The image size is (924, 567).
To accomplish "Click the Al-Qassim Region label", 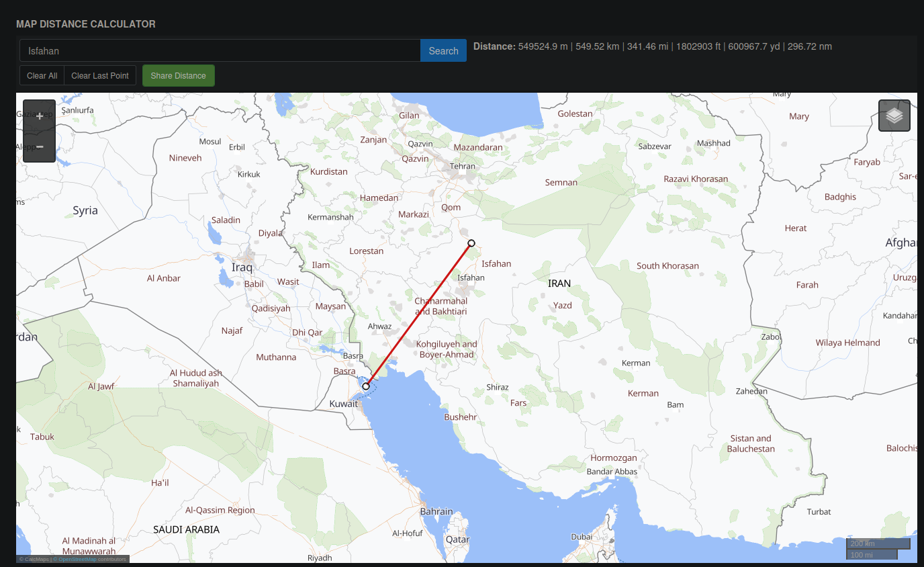I will [220, 510].
